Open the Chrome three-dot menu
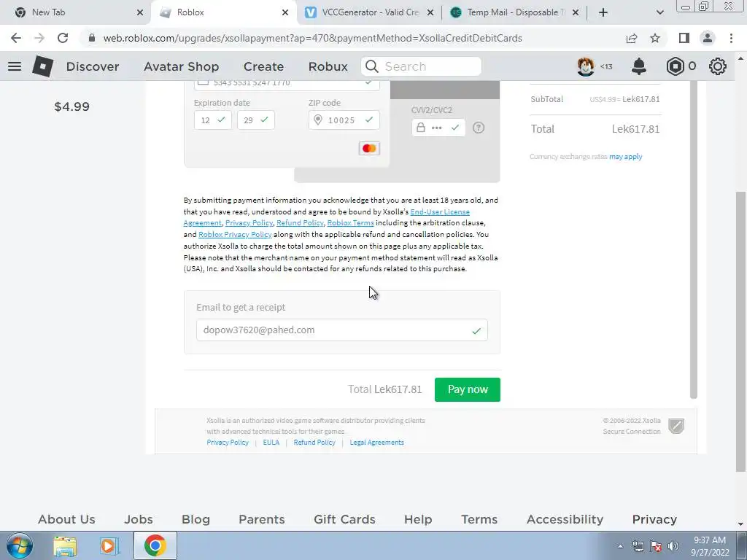The width and height of the screenshot is (747, 560). 731,38
